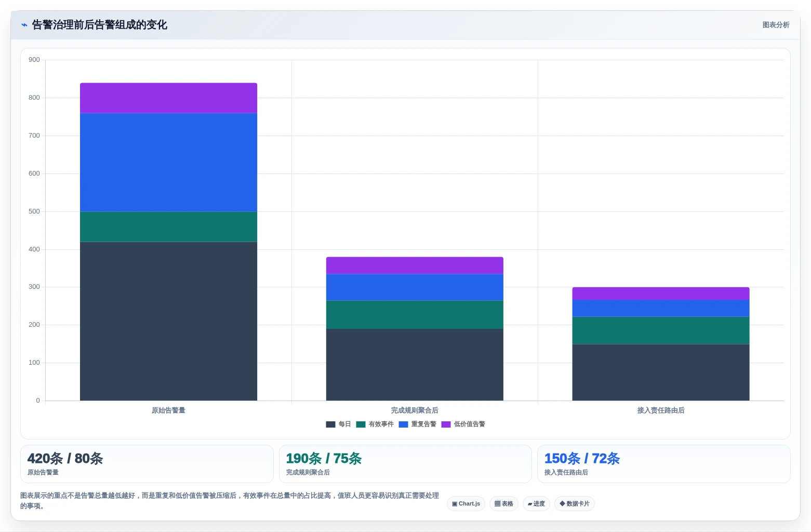Click the y-axis tick value 600
The width and height of the screenshot is (811, 532).
(x=34, y=174)
